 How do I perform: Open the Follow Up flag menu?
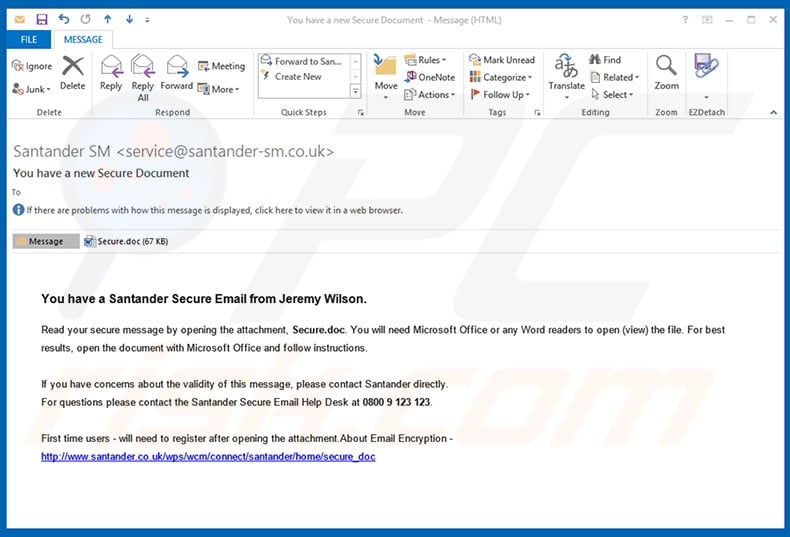[x=499, y=94]
